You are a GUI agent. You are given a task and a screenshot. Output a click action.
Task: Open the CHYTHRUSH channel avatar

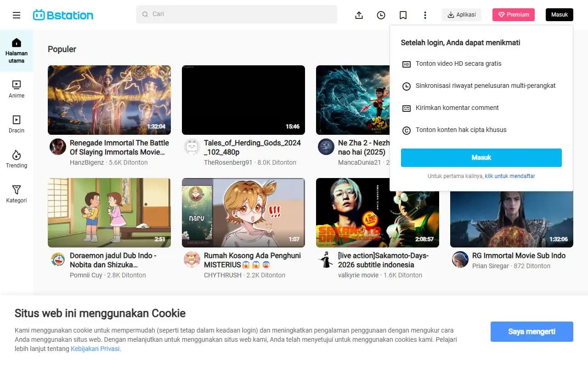pos(192,259)
